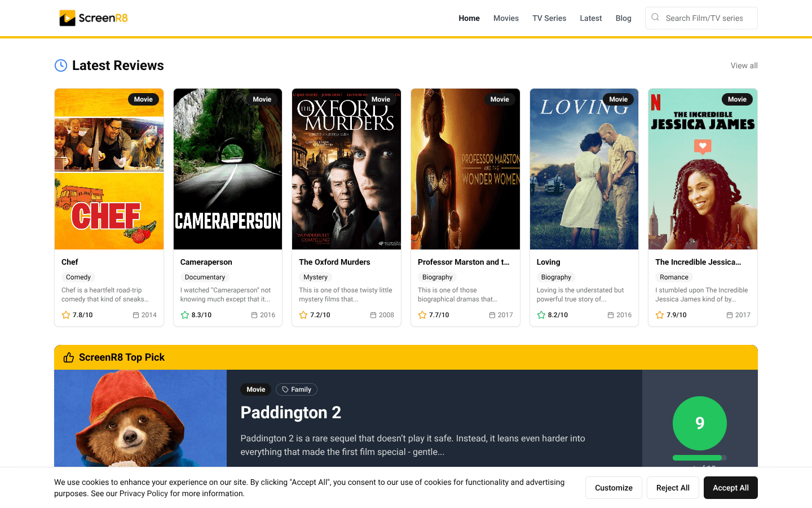Click the calendar icon on Cameraperson card

(254, 315)
